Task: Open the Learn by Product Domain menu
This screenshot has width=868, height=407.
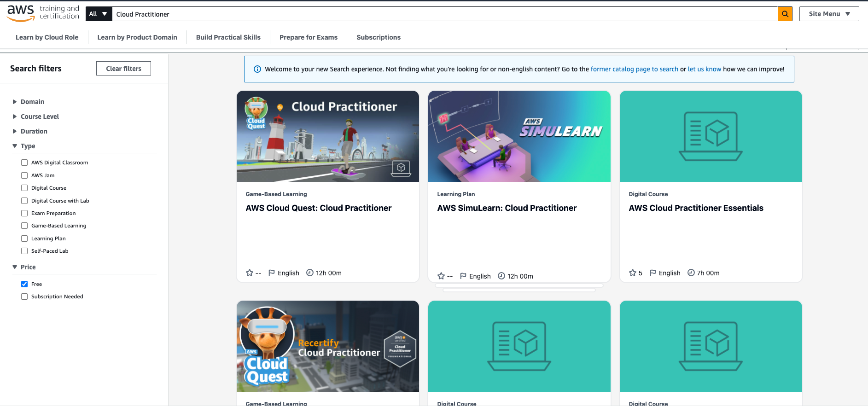Action: point(137,37)
